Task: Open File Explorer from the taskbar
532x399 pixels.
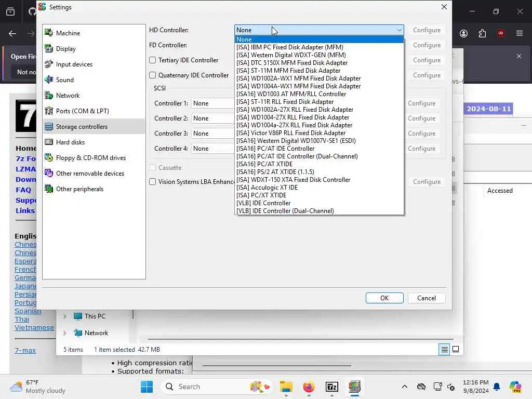Action: (x=286, y=387)
